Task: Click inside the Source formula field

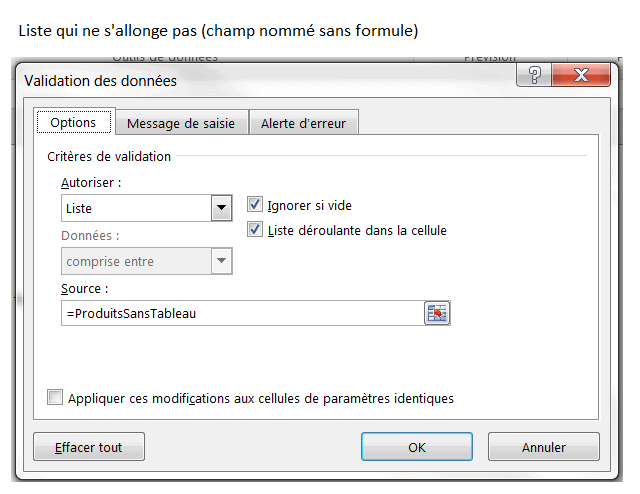Action: tap(240, 313)
